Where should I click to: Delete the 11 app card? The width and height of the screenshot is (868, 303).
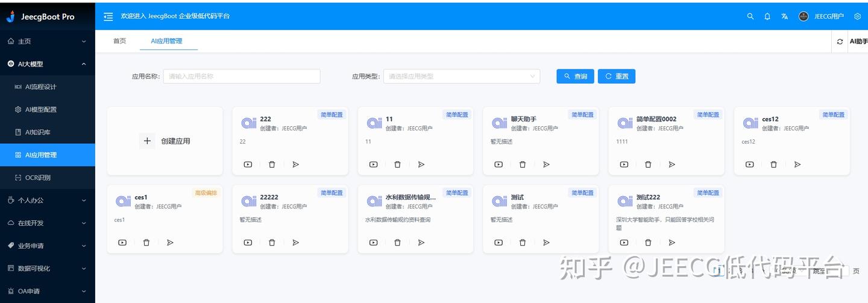(397, 164)
